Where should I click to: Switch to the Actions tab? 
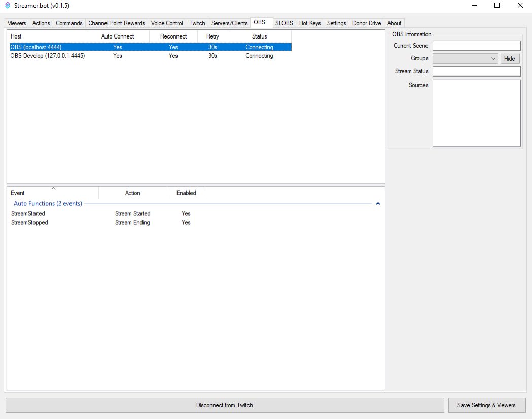tap(41, 23)
